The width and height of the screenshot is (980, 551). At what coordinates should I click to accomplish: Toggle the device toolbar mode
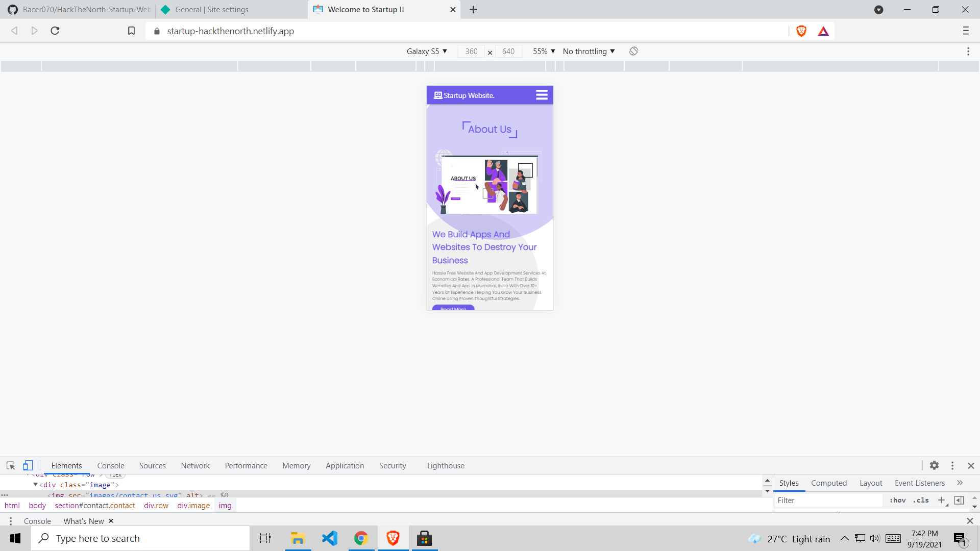(28, 465)
